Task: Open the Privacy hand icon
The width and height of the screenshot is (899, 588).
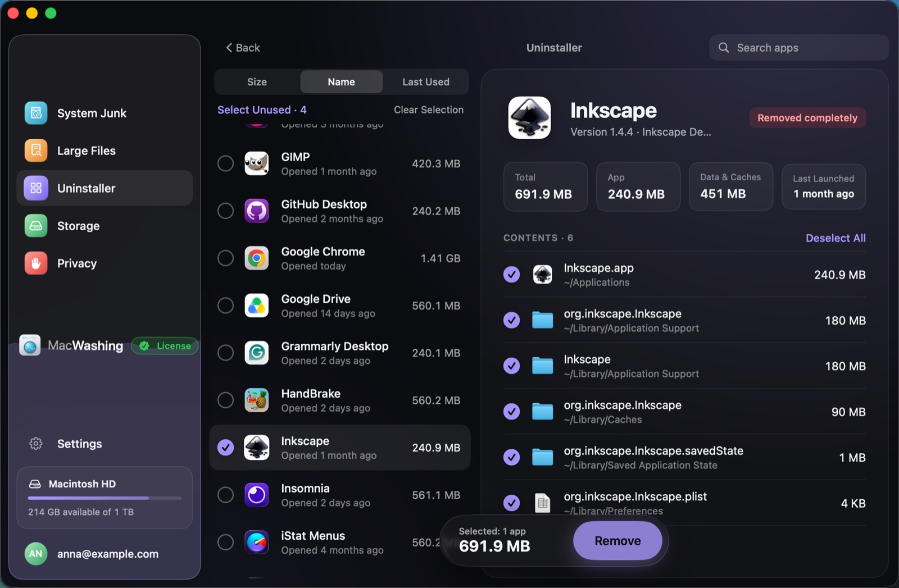Action: [x=36, y=263]
